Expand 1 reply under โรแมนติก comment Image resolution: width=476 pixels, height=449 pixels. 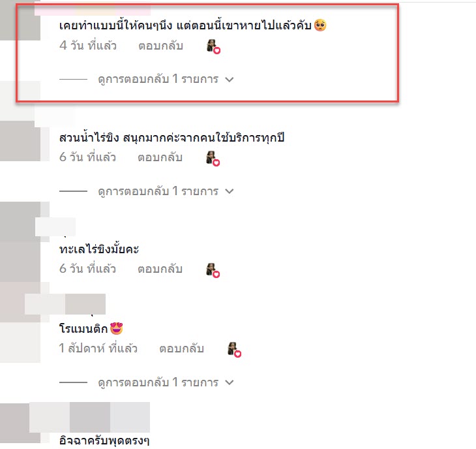pos(166,382)
